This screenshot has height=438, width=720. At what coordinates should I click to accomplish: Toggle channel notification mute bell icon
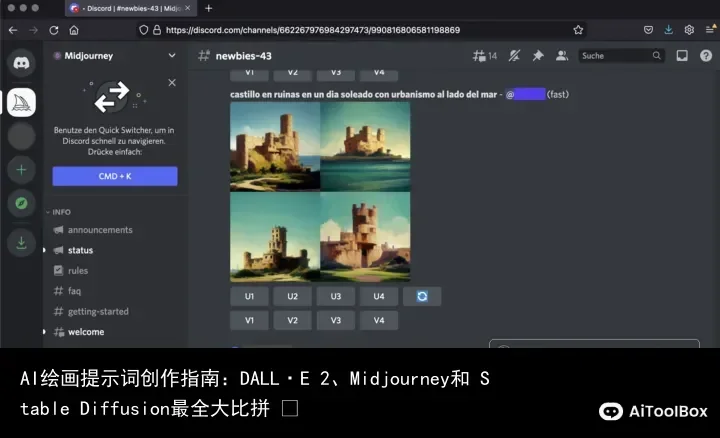click(514, 56)
